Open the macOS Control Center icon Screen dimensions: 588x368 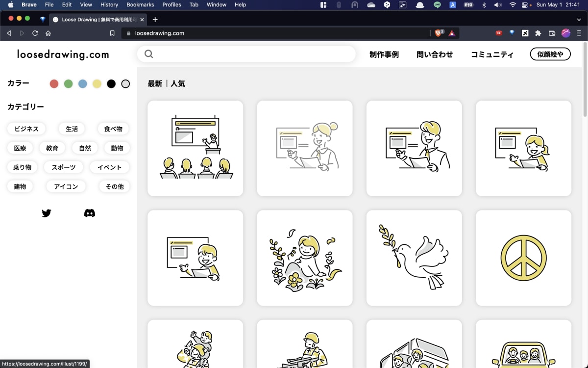point(525,5)
